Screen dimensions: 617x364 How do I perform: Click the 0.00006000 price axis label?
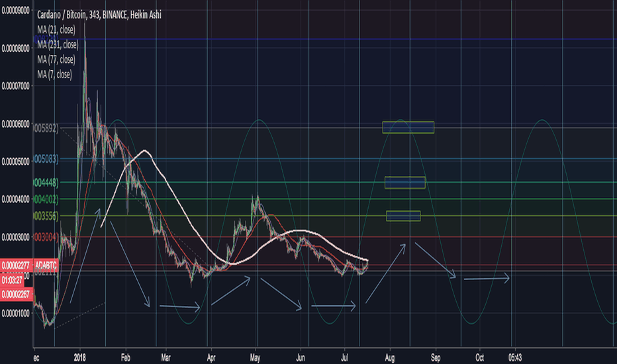pyautogui.click(x=16, y=124)
